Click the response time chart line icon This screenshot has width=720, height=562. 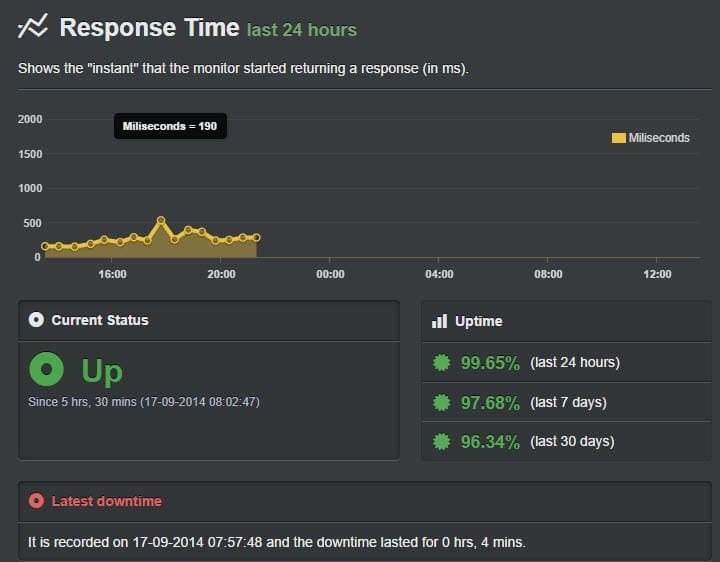33,26
